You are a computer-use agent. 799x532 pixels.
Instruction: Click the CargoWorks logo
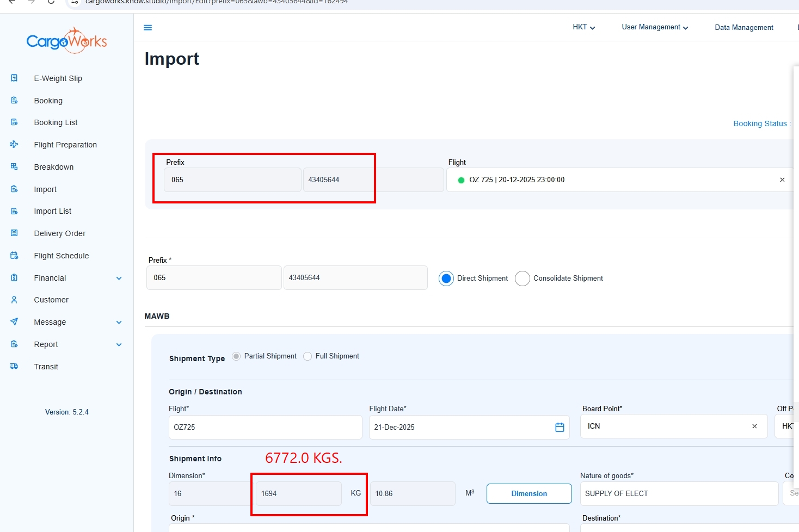click(x=66, y=41)
